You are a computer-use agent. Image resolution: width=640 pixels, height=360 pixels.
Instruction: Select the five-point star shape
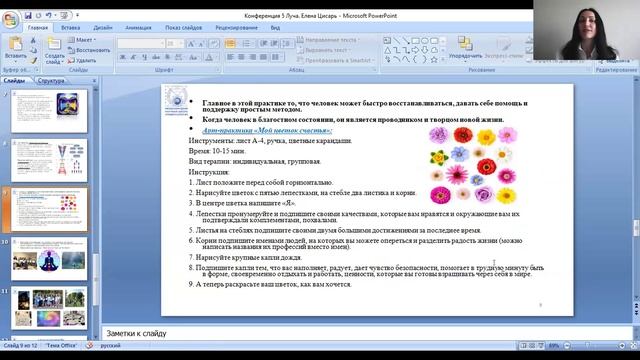point(434,60)
